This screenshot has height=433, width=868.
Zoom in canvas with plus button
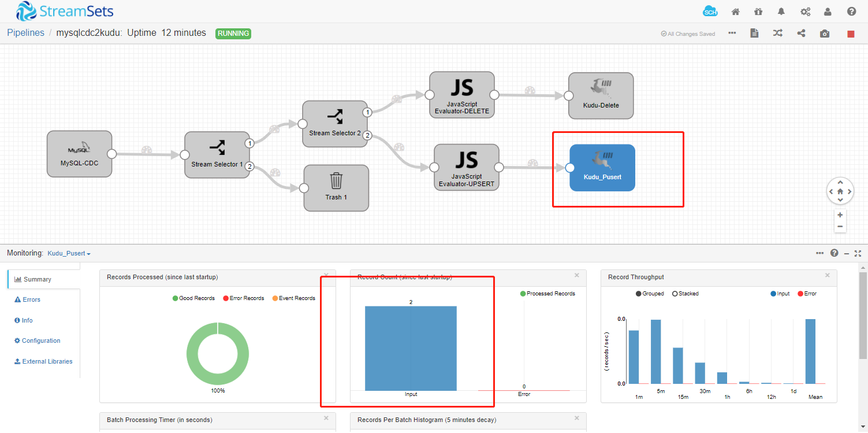[x=840, y=215]
